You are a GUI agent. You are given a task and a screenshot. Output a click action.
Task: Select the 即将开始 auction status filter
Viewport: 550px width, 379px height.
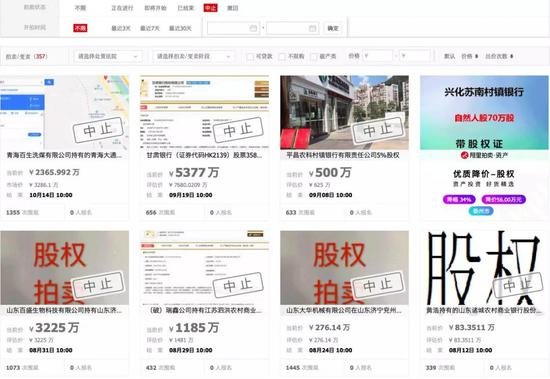pyautogui.click(x=155, y=8)
